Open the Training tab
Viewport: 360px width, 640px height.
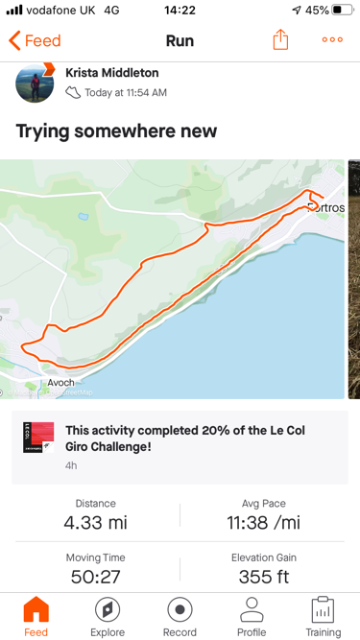point(323,616)
